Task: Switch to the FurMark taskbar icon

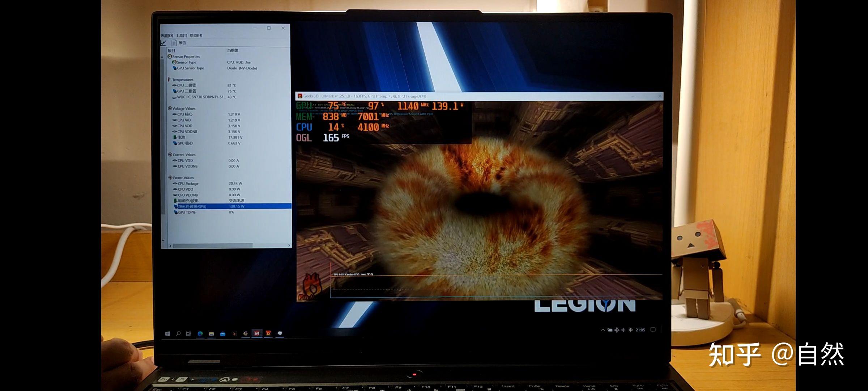Action: (x=268, y=333)
